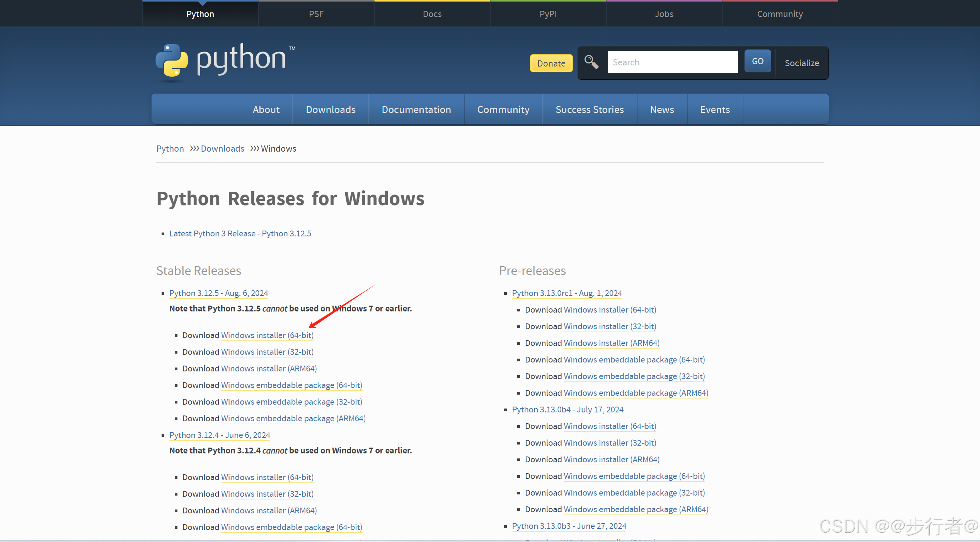Download 3.12.4 Windows installer (ARM64)
Screen dimensions: 980x542
tap(269, 511)
